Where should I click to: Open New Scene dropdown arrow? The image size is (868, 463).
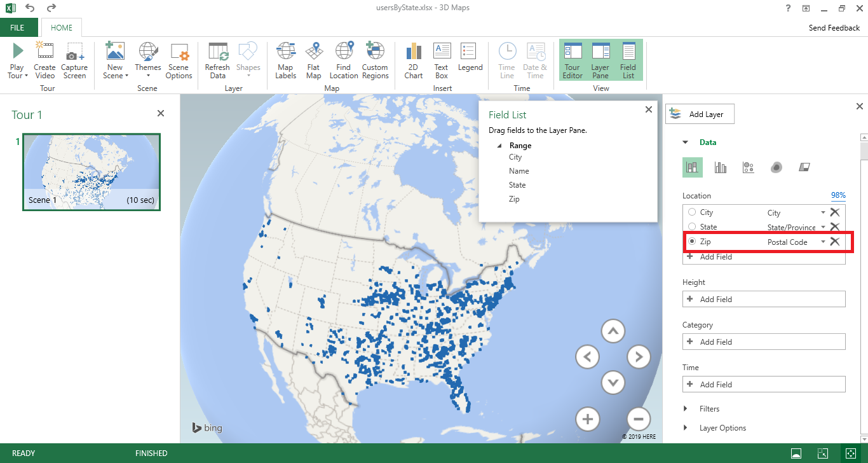[126, 76]
